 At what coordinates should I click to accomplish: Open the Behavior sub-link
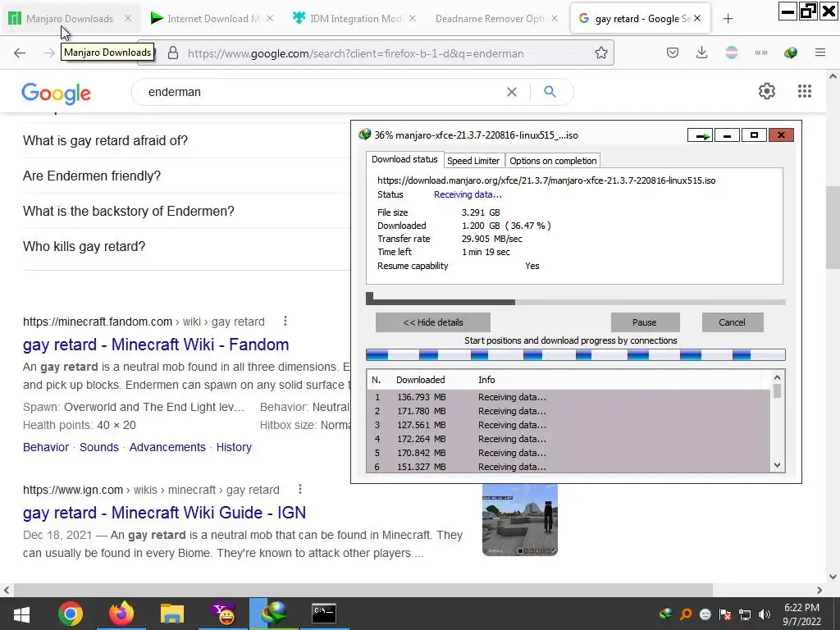pos(46,447)
